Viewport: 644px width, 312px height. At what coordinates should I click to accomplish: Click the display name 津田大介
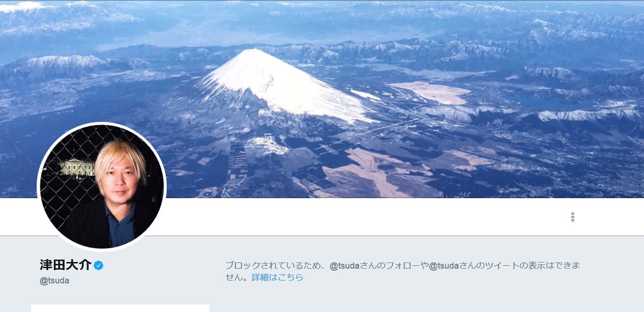coord(65,265)
